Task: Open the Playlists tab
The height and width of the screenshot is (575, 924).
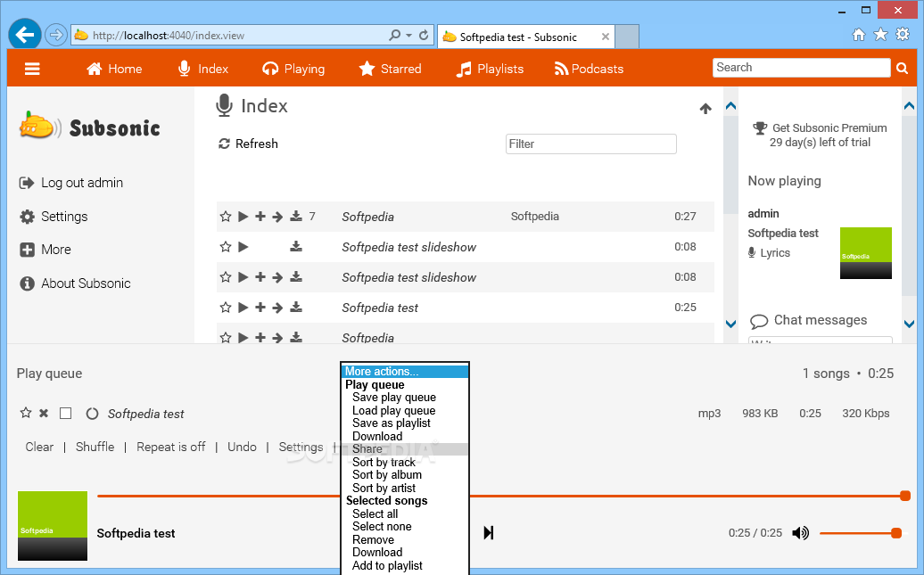Action: click(490, 69)
